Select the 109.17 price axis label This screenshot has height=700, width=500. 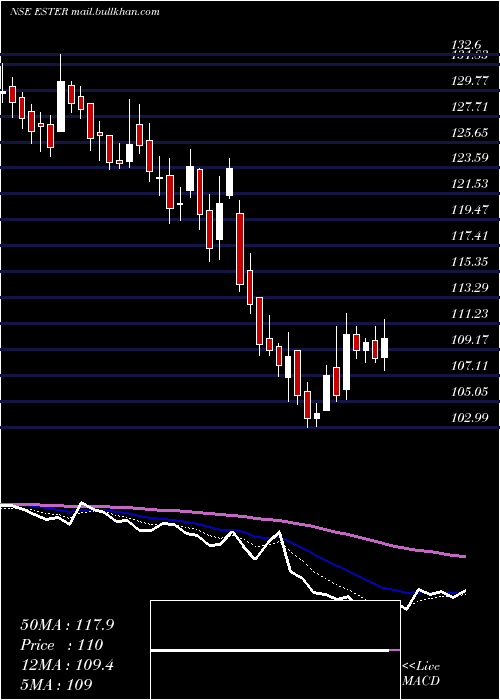tap(470, 340)
